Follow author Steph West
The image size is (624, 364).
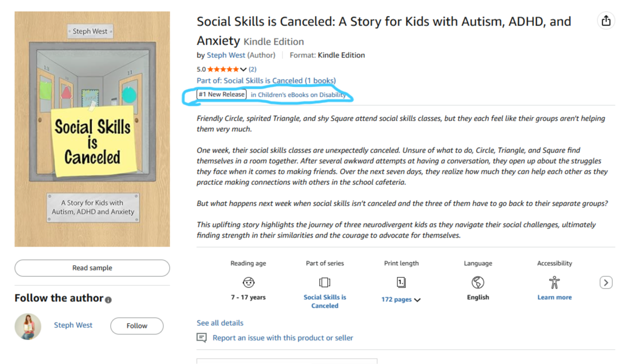click(x=137, y=326)
